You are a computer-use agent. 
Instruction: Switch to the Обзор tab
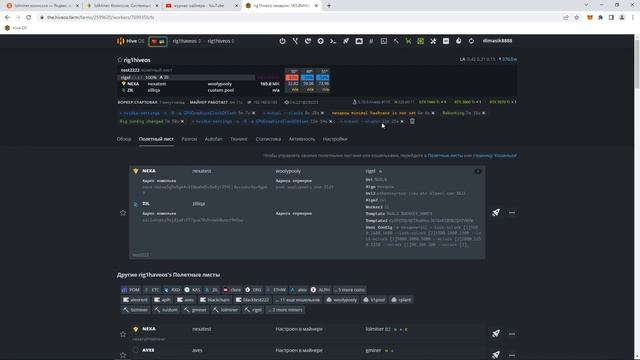tap(124, 139)
